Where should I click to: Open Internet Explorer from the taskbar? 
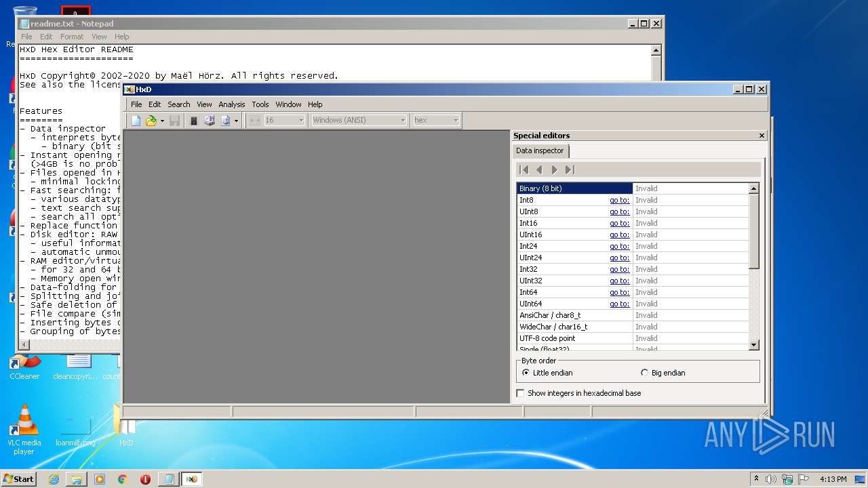click(x=54, y=479)
